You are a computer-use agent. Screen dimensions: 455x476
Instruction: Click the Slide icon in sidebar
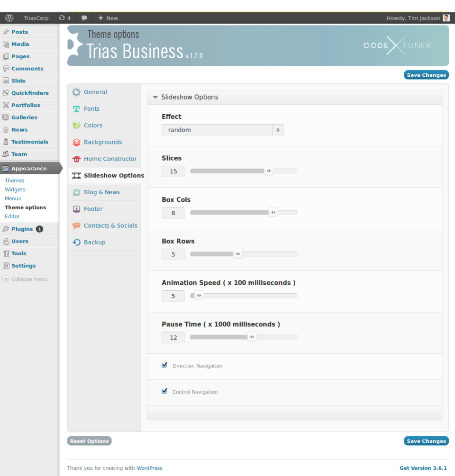[6, 81]
